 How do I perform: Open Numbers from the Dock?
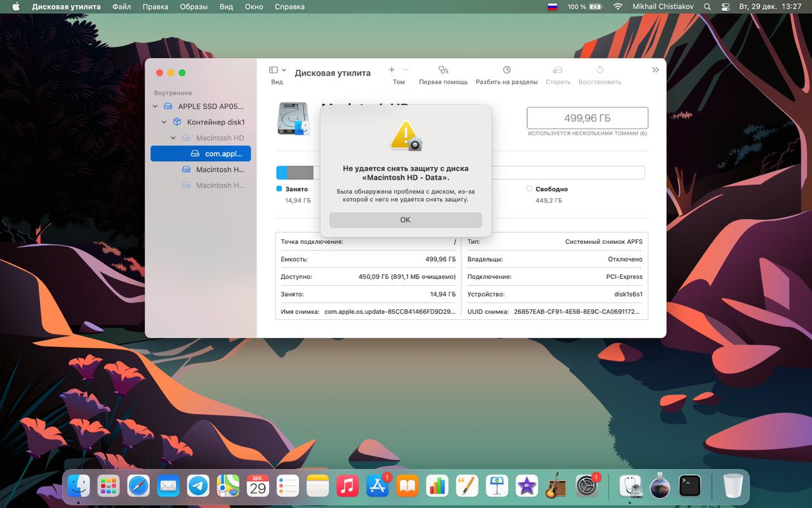pos(437,487)
